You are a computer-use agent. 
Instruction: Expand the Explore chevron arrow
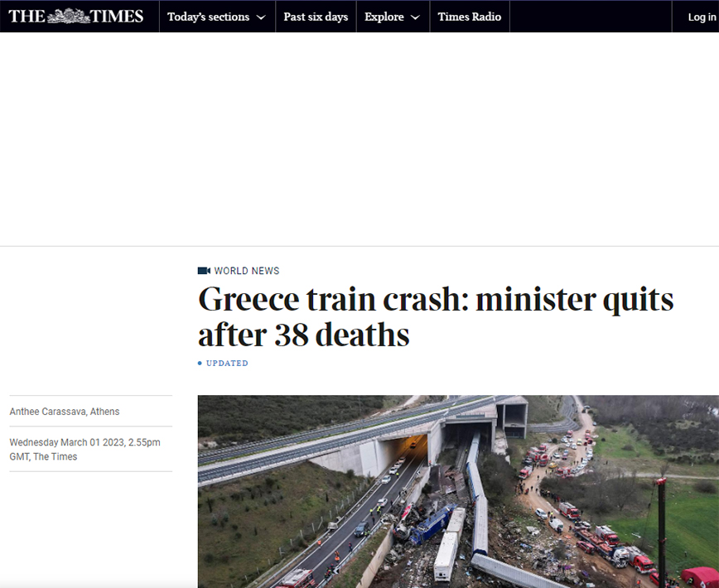click(415, 17)
